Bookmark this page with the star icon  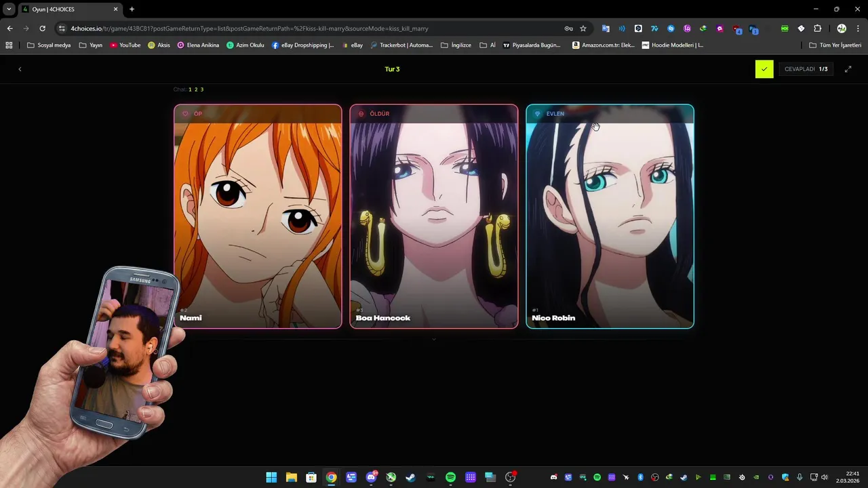point(583,28)
